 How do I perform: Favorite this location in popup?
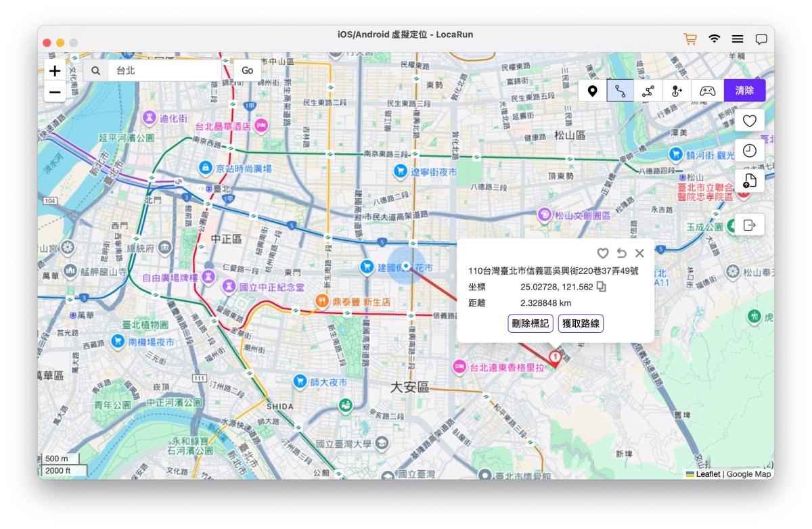(x=603, y=253)
